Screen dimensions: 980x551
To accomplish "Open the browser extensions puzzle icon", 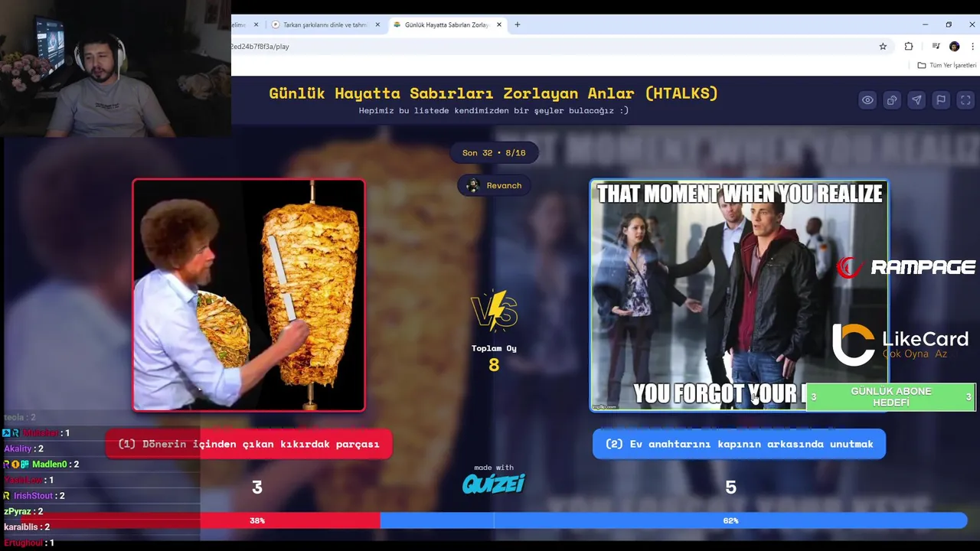I will click(x=909, y=47).
